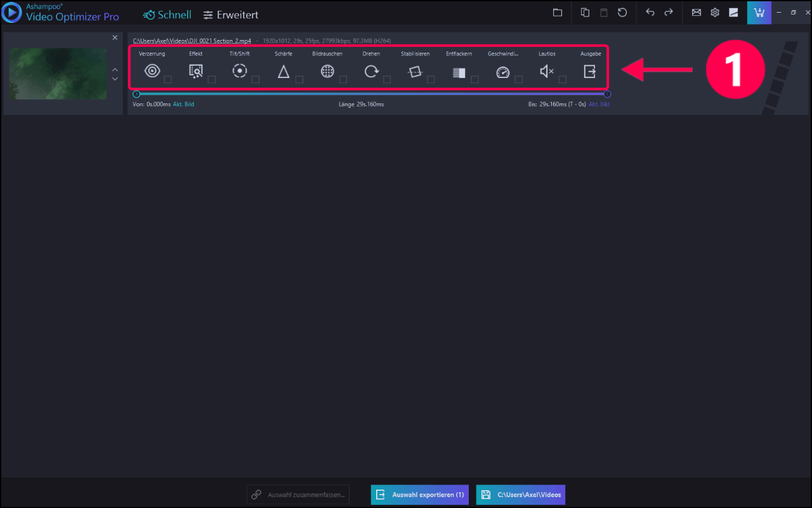Click the skin/theme icon beside the gear
The height and width of the screenshot is (508, 812).
(x=733, y=13)
